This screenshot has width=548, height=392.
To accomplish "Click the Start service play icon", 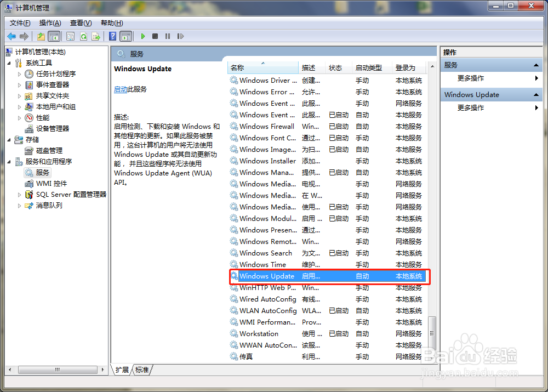I will point(142,36).
